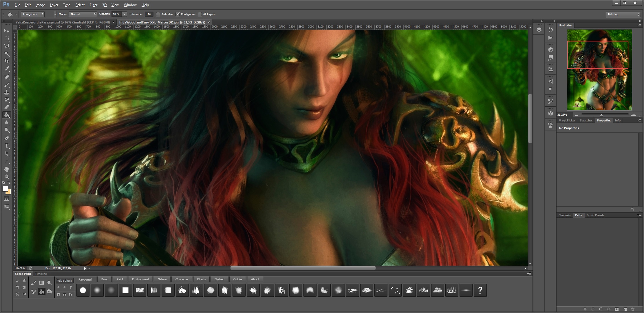Open the Layers panel icon
Viewport: 644px width, 313px height.
539,30
